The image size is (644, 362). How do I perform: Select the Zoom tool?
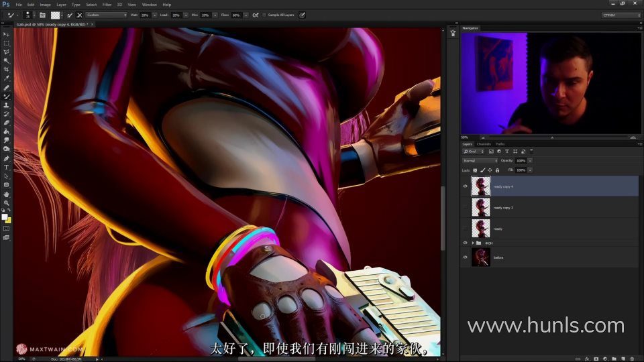click(x=6, y=202)
